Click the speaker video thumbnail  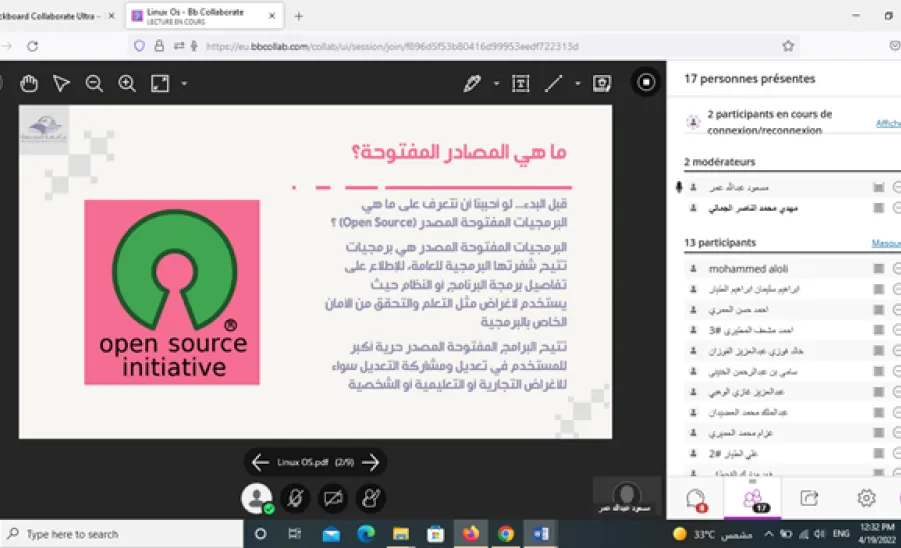(x=626, y=495)
